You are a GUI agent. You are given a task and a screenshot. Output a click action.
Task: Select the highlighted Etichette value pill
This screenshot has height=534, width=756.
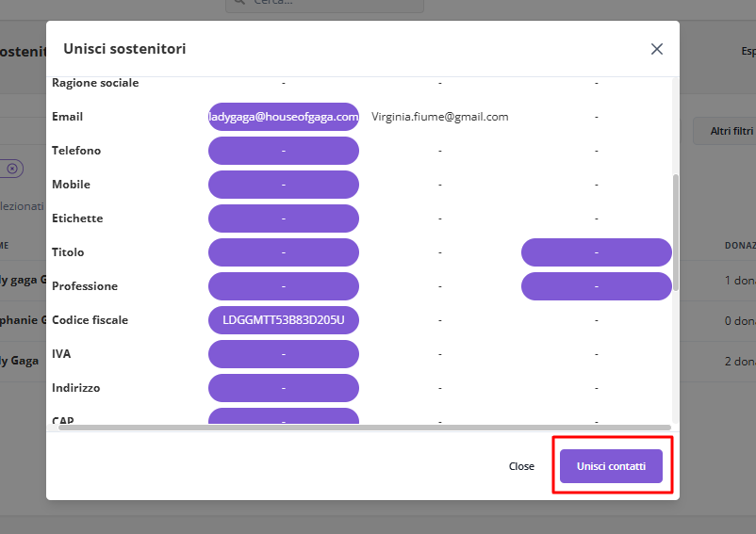[x=284, y=218]
